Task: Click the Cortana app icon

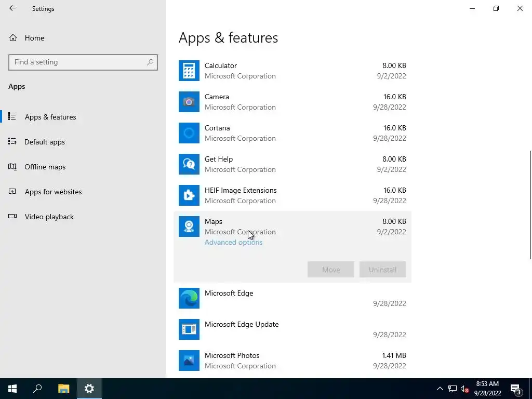Action: [189, 133]
